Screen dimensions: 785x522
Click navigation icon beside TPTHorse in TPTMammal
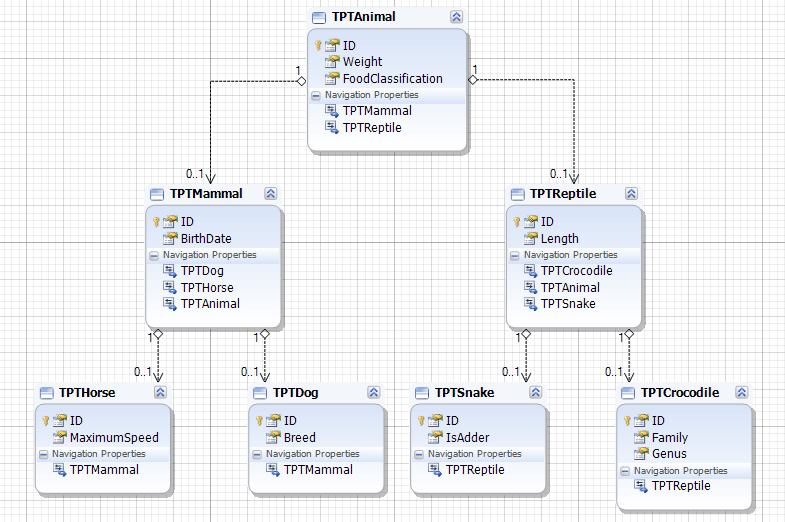click(170, 287)
